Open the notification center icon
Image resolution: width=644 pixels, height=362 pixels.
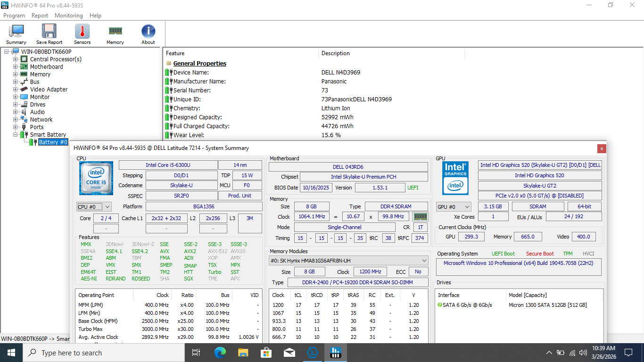[628, 353]
